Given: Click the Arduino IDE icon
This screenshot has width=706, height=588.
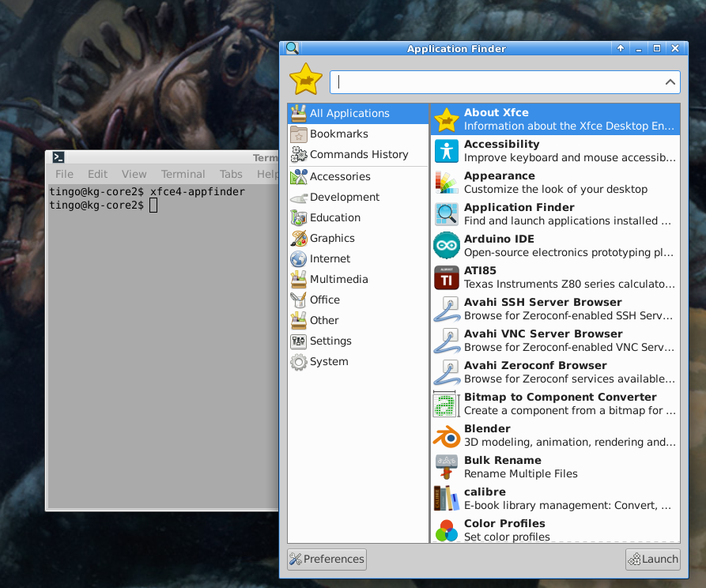Looking at the screenshot, I should (x=447, y=246).
